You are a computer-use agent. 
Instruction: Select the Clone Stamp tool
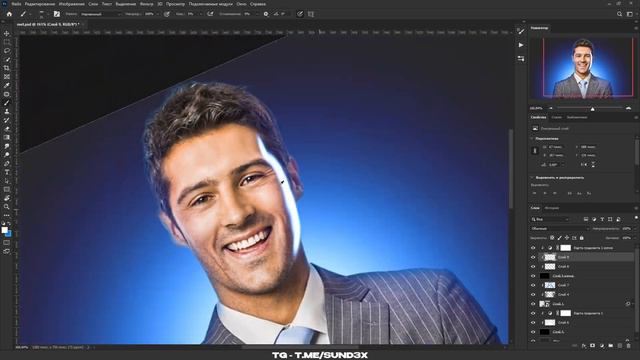(7, 111)
